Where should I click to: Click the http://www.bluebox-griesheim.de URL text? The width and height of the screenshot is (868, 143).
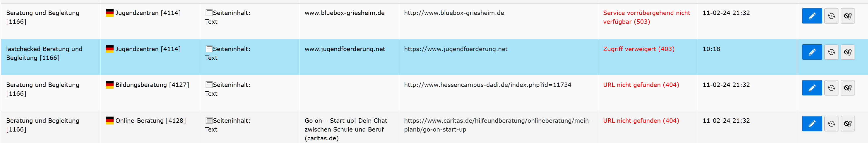tap(454, 13)
